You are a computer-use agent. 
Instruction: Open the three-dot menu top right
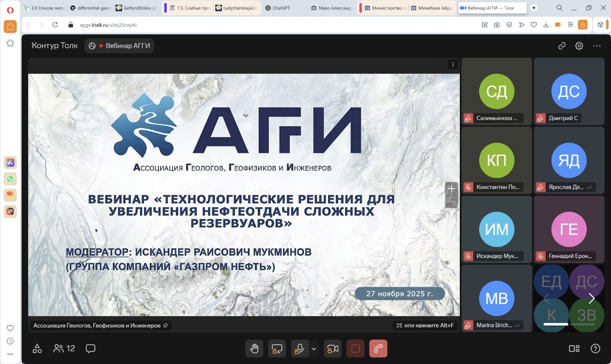[x=597, y=46]
